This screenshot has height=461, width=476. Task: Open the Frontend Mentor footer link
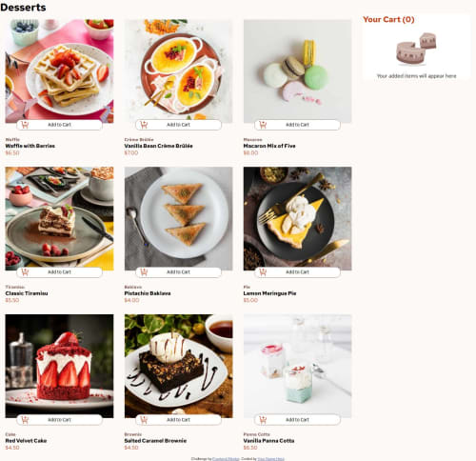click(x=226, y=459)
